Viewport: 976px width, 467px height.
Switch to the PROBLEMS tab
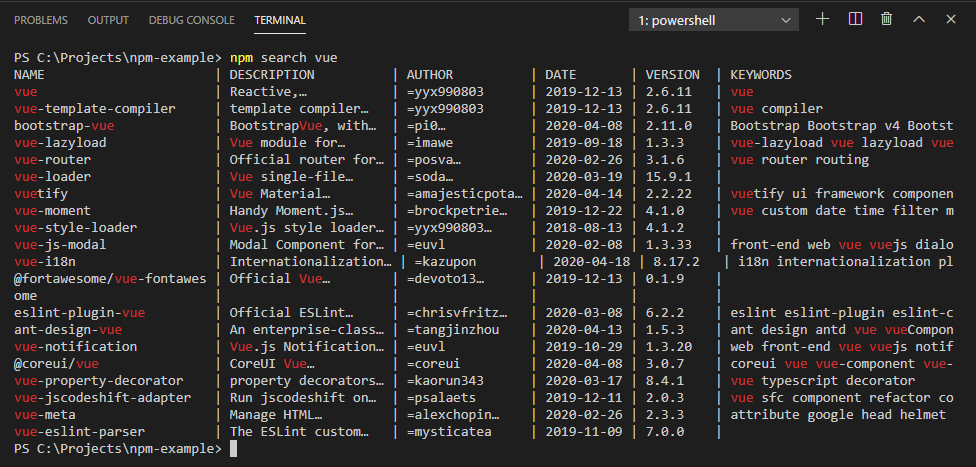pos(40,21)
